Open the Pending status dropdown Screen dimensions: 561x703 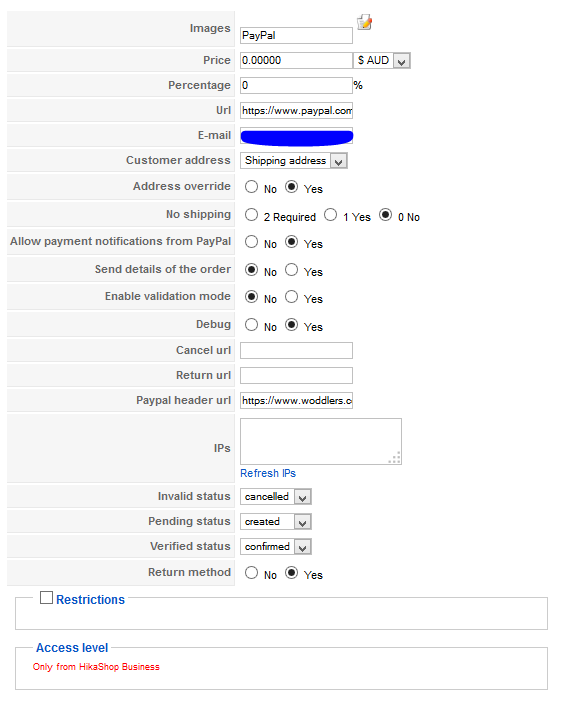pyautogui.click(x=276, y=522)
